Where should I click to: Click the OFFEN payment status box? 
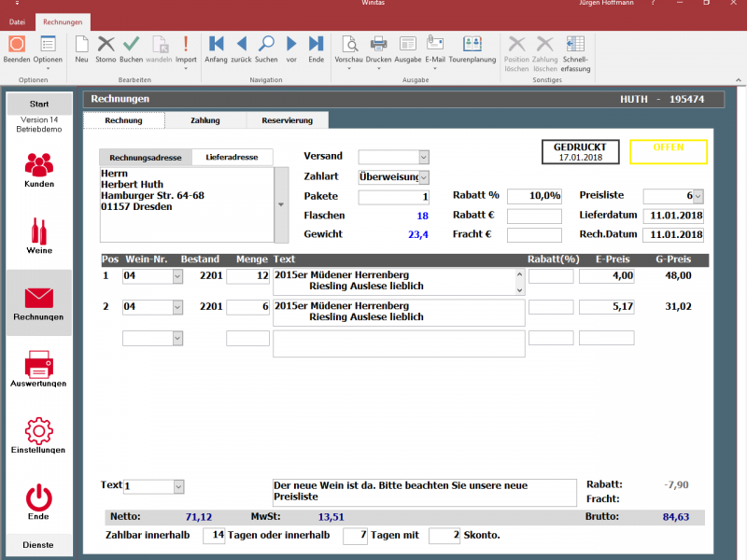click(668, 152)
